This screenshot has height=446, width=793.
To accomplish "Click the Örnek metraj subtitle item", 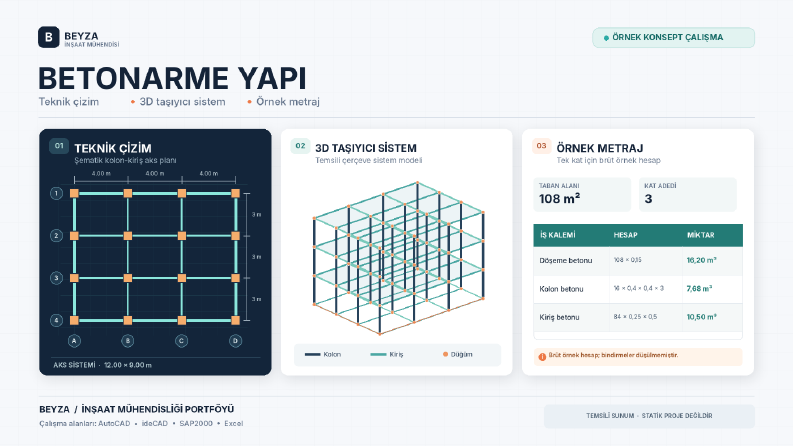I will click(x=288, y=102).
